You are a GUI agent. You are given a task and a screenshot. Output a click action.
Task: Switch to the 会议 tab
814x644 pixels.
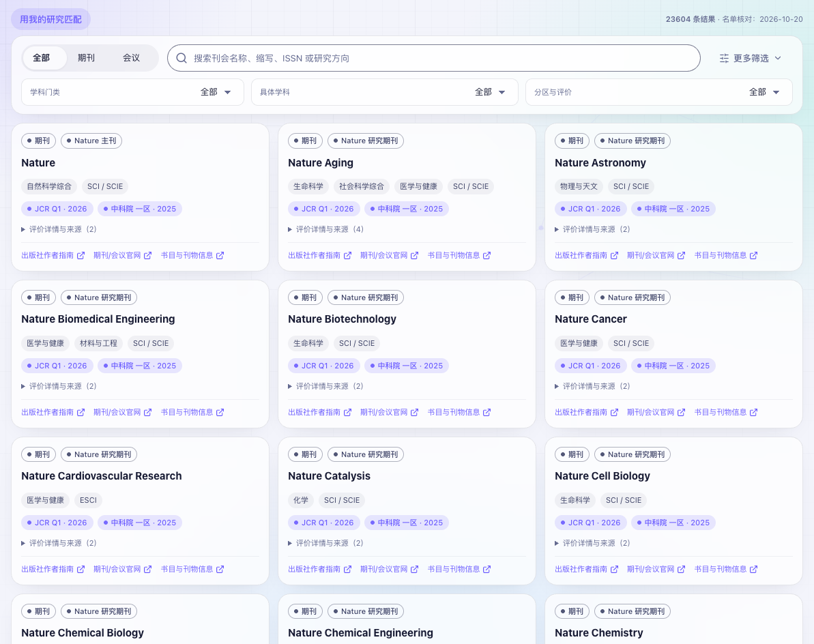131,57
